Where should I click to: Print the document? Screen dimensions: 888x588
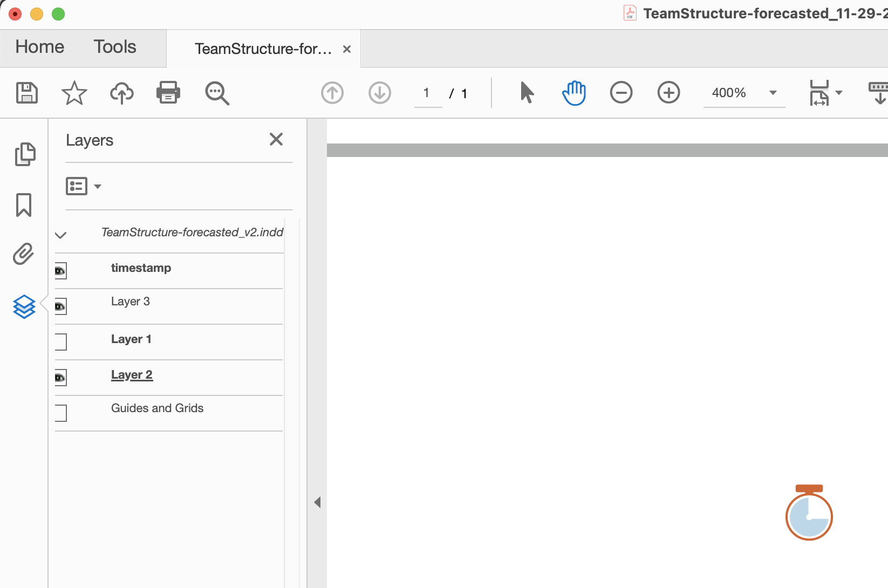point(168,92)
